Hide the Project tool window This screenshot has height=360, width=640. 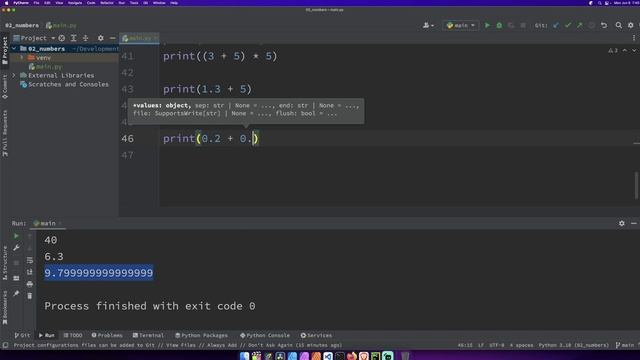tap(113, 38)
